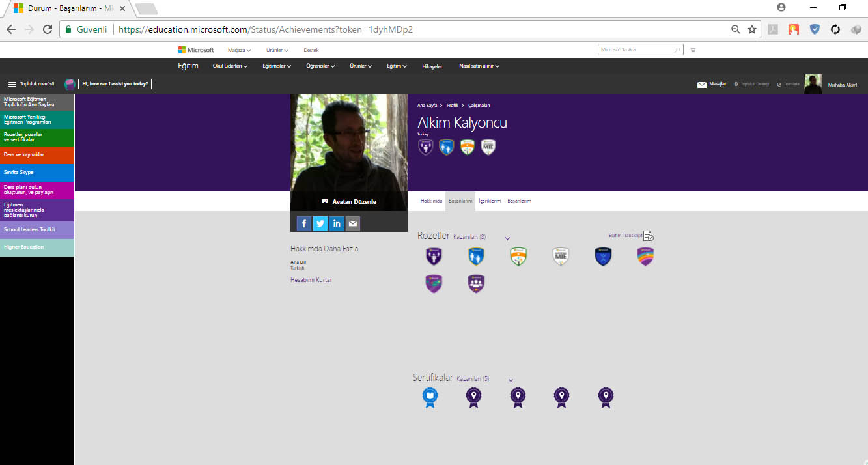Open the MIE badge in Rozetler
Screen dimensions: 868x465
[x=561, y=257]
